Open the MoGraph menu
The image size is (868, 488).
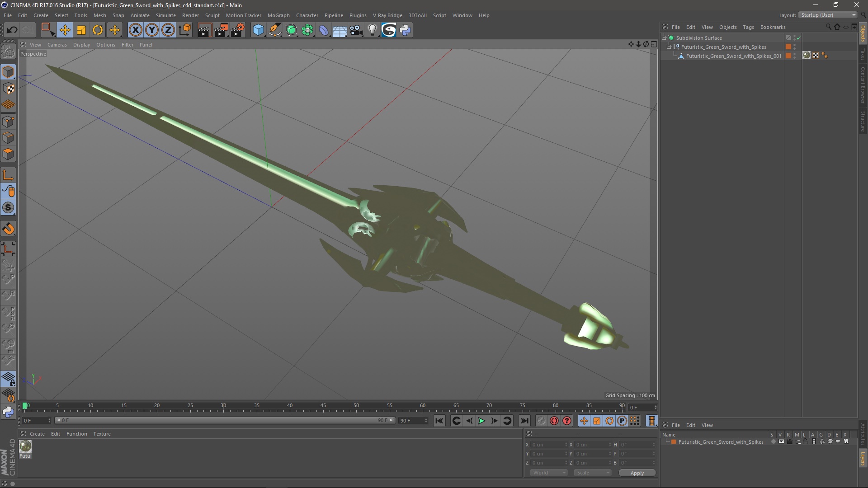click(x=278, y=15)
